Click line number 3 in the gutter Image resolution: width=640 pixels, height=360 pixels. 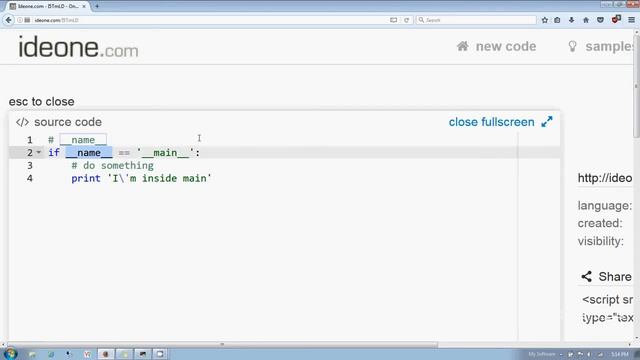30,166
